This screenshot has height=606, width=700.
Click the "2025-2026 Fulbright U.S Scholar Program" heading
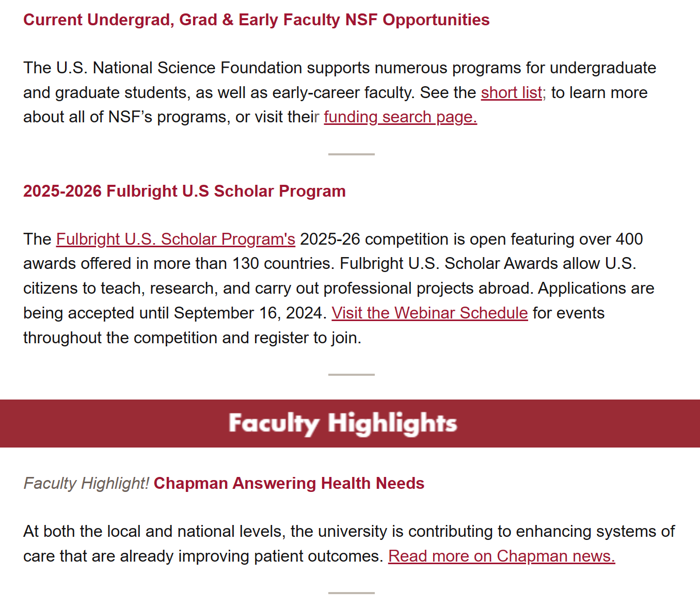[184, 192]
